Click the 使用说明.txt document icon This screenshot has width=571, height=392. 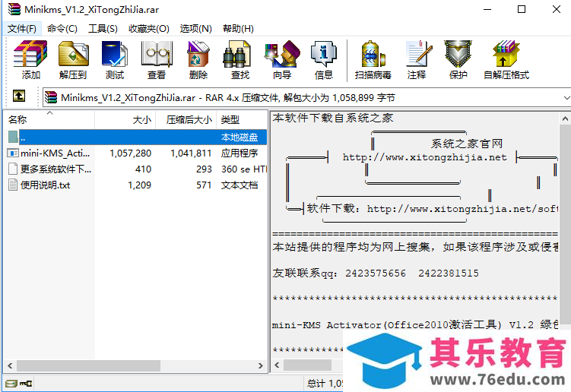tap(13, 185)
